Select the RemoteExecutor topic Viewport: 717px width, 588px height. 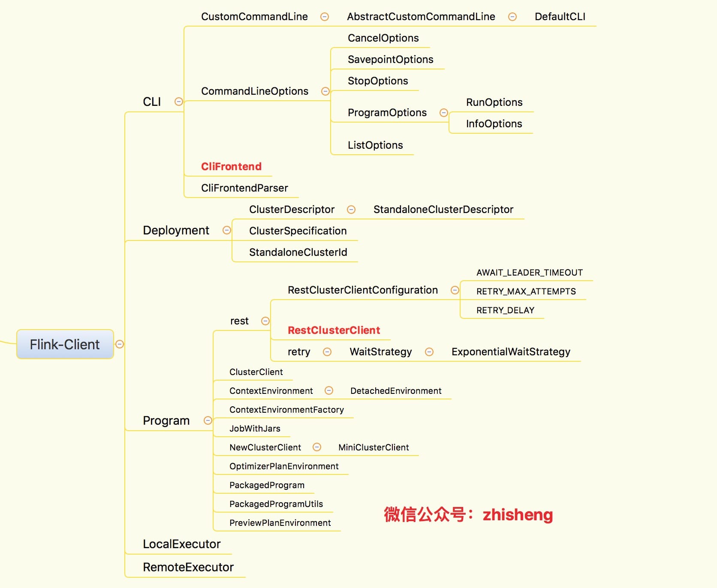tap(188, 567)
